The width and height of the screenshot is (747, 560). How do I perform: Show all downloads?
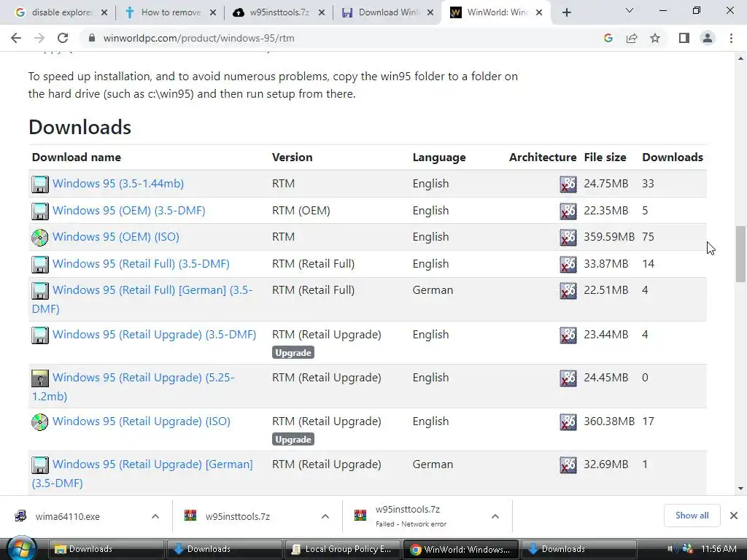(x=692, y=516)
